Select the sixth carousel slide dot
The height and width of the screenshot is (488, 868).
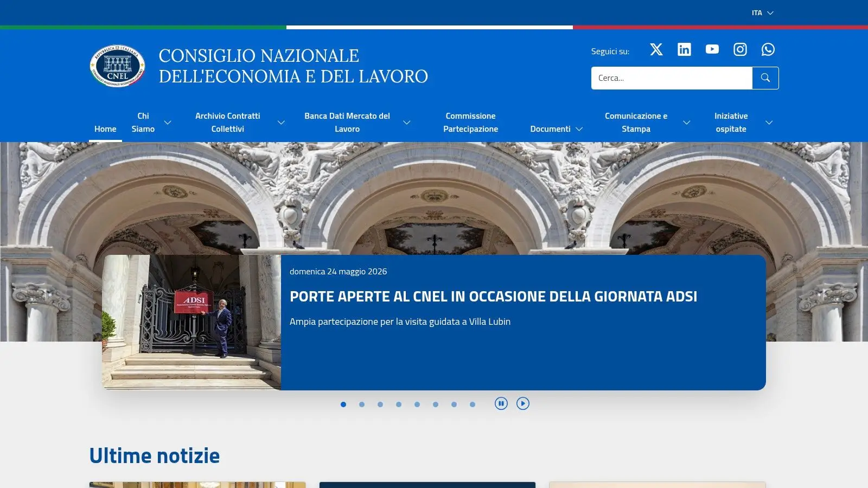(436, 404)
